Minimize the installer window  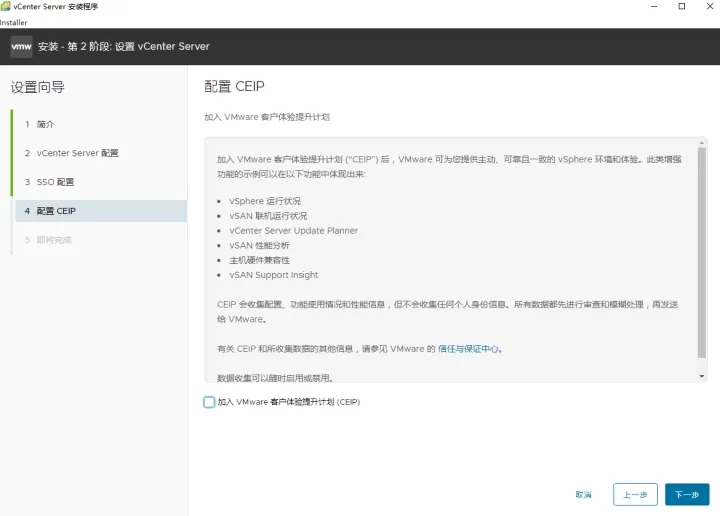(x=654, y=6)
